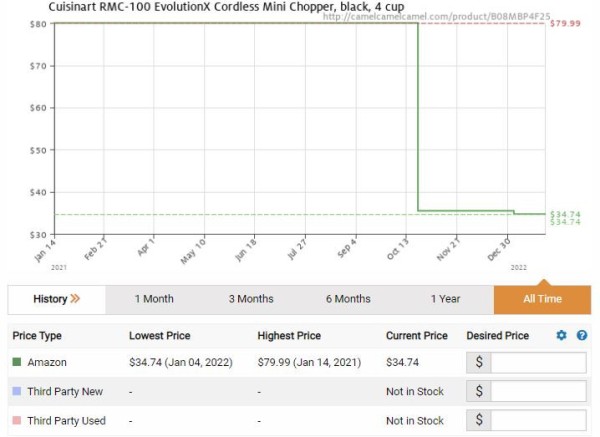Image resolution: width=600 pixels, height=437 pixels.
Task: Click Not in Stock in the Third Party Used row
Action: coord(415,421)
